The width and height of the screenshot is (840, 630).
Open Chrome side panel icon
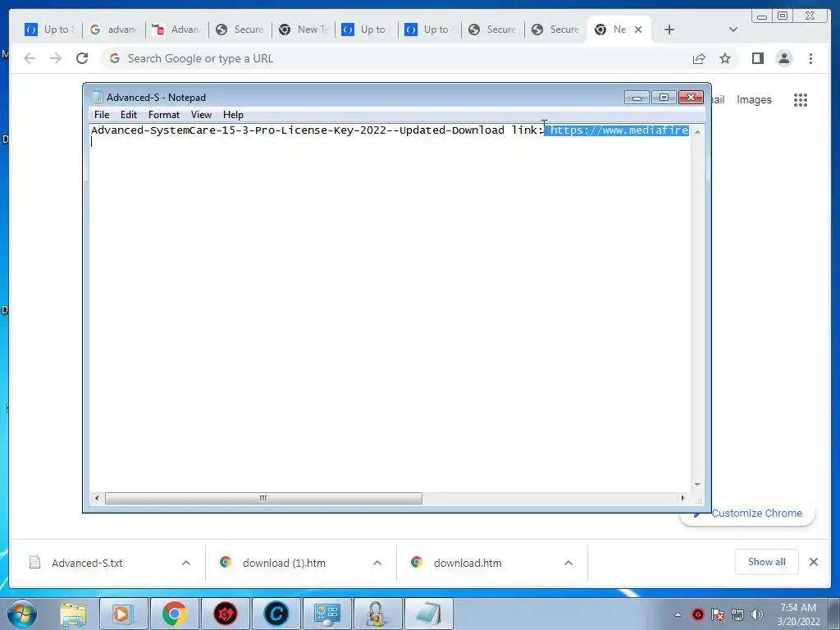pyautogui.click(x=757, y=58)
